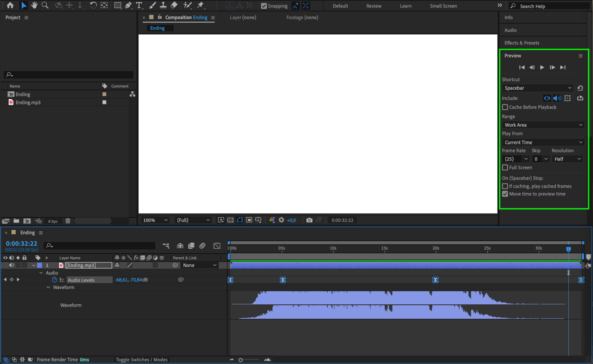Toggle transparency grid in viewer
Image resolution: width=593 pixels, height=364 pixels.
click(x=230, y=220)
